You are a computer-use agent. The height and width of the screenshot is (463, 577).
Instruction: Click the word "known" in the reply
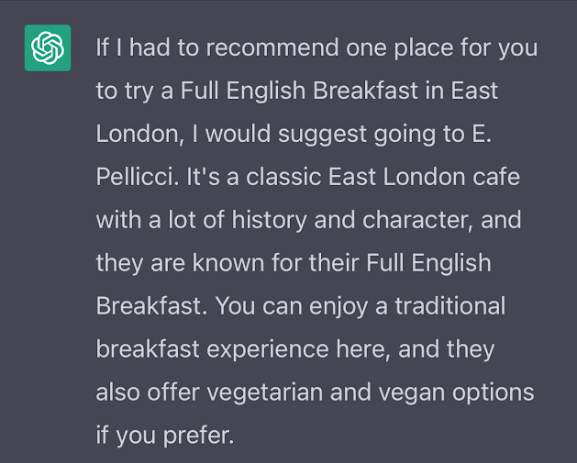(x=229, y=263)
